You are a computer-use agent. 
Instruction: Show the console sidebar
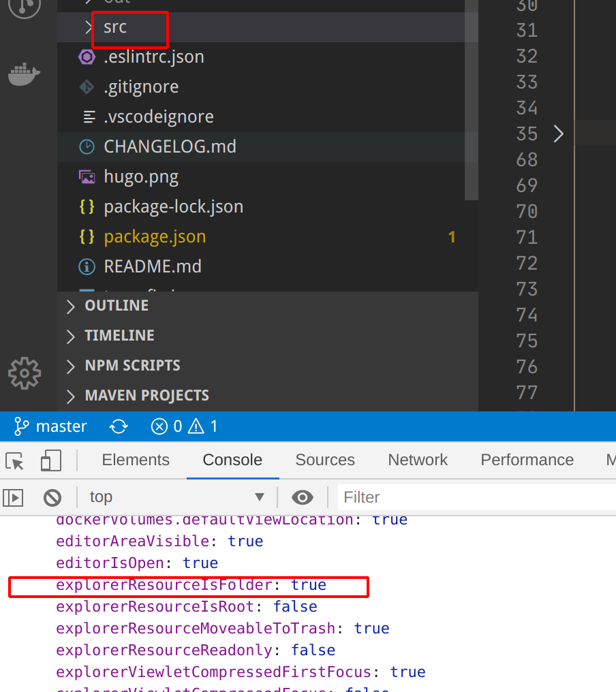pos(13,498)
